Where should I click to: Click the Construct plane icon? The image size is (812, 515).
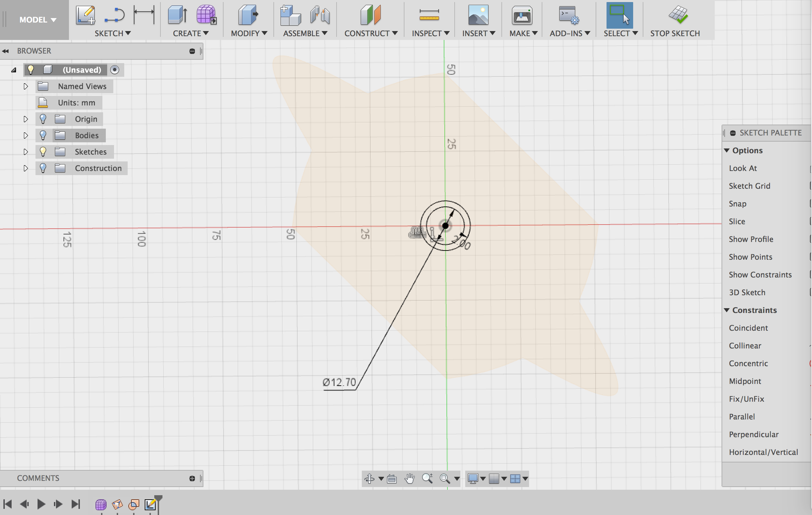[370, 15]
